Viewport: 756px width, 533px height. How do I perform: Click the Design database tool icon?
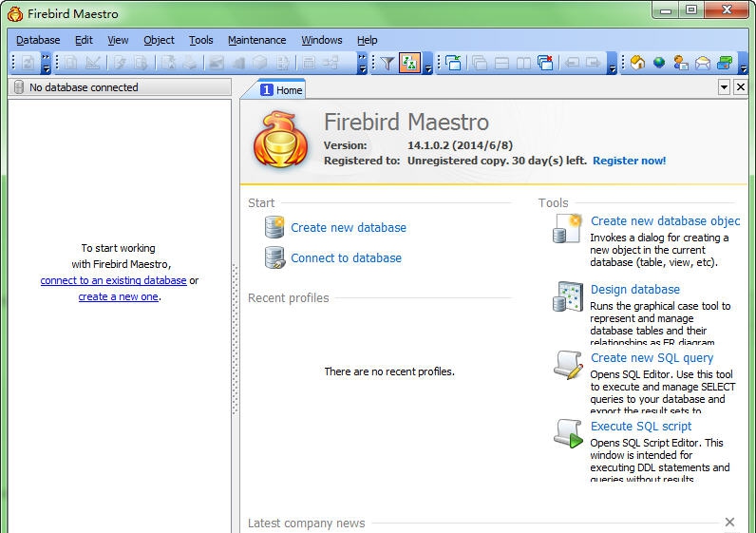click(568, 296)
